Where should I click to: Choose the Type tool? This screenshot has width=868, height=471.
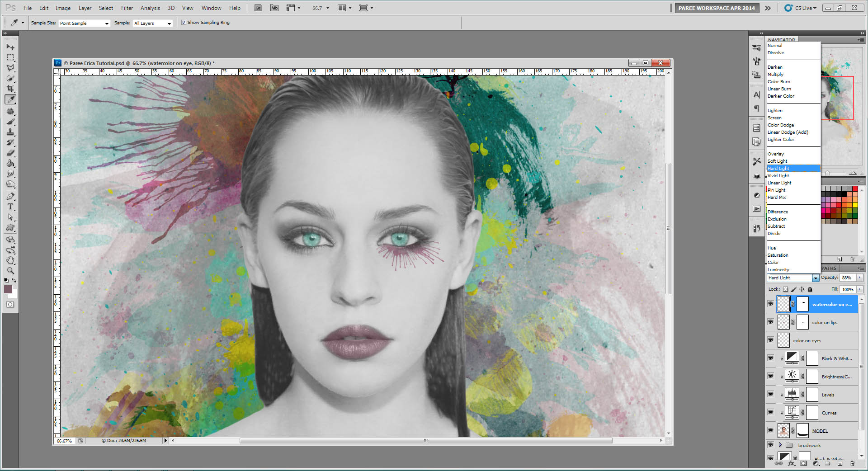(x=10, y=207)
